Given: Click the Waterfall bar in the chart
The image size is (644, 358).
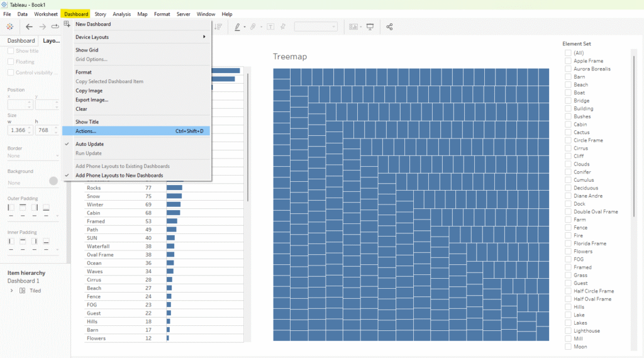Looking at the screenshot, I should [x=170, y=246].
